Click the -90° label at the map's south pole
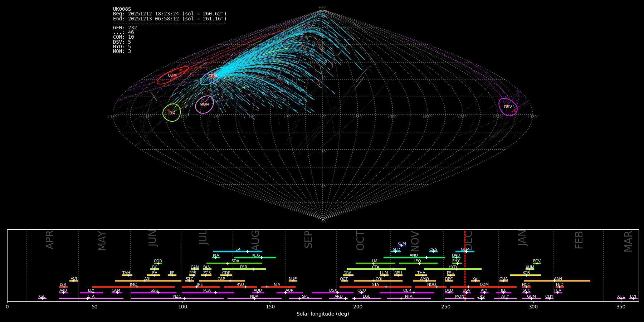The width and height of the screenshot is (644, 322). [322, 222]
